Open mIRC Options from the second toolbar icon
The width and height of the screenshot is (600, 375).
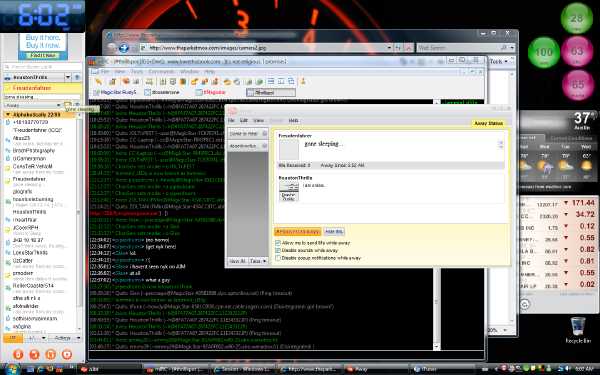pos(112,81)
